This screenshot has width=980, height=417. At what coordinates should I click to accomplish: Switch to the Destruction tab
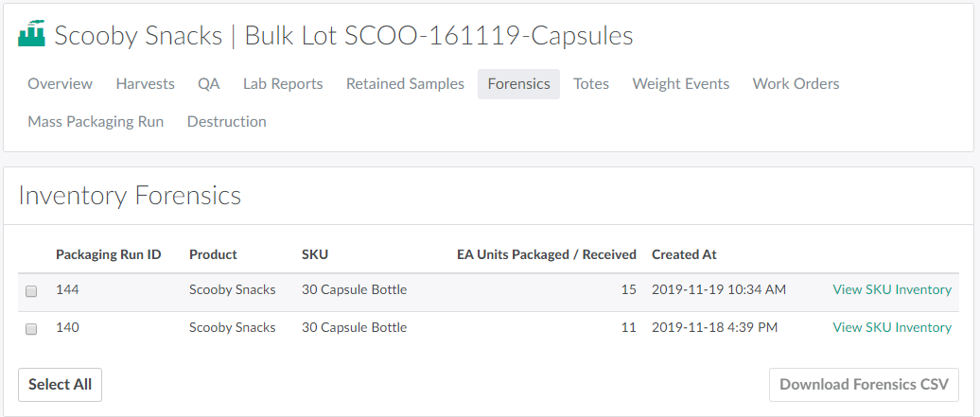(227, 122)
